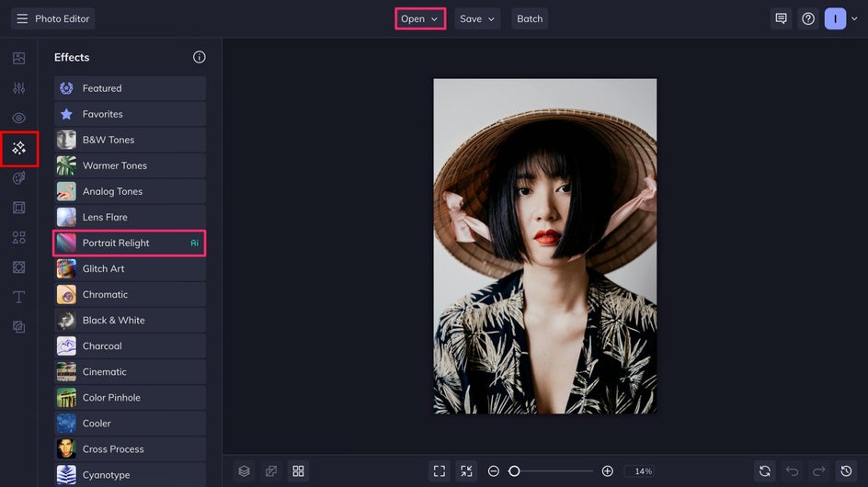This screenshot has height=487, width=868.
Task: Open the Cyanotype effect category
Action: pos(130,475)
